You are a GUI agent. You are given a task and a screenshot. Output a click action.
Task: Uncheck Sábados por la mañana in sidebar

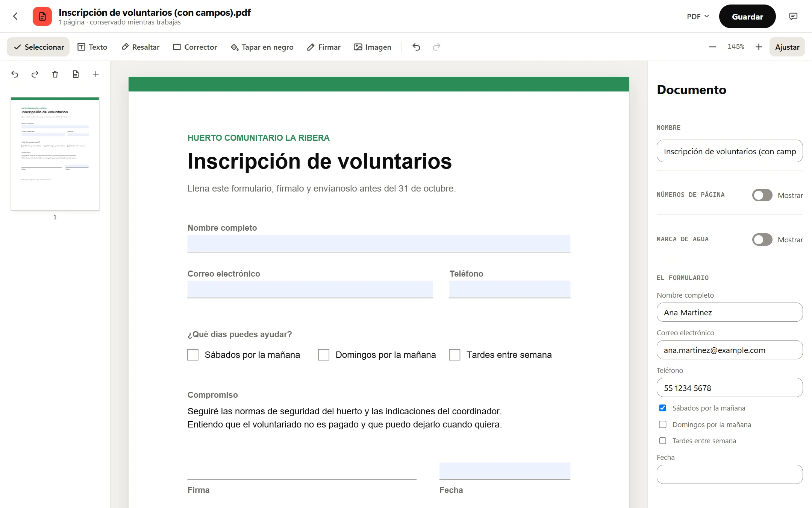pos(663,408)
